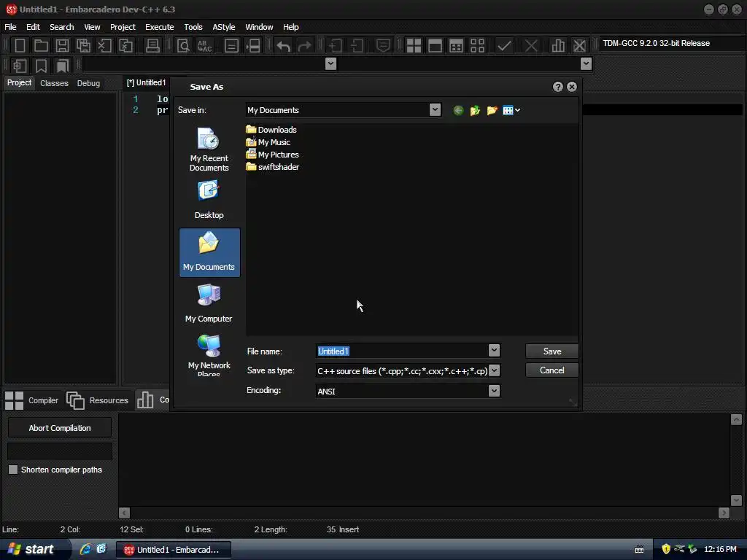Screen dimensions: 747x560
Task: Click the Compile & Run toolbar icon
Action: (456, 46)
